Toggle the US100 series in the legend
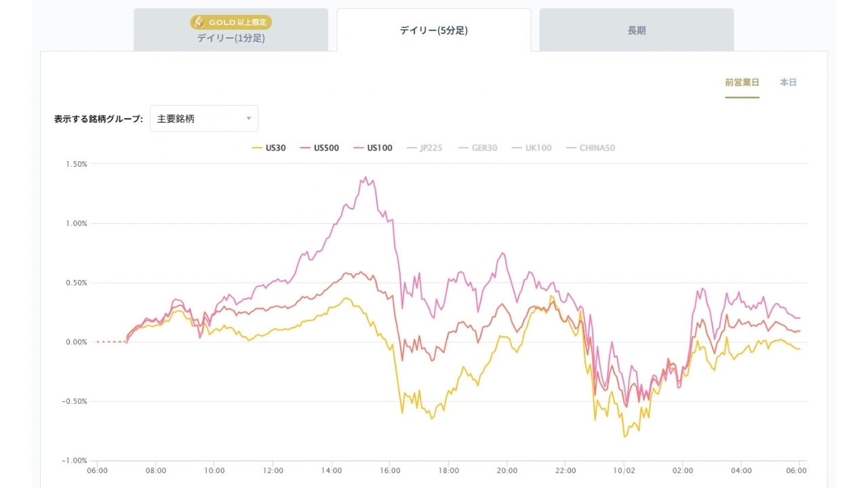This screenshot has height=488, width=868. pyautogui.click(x=372, y=148)
